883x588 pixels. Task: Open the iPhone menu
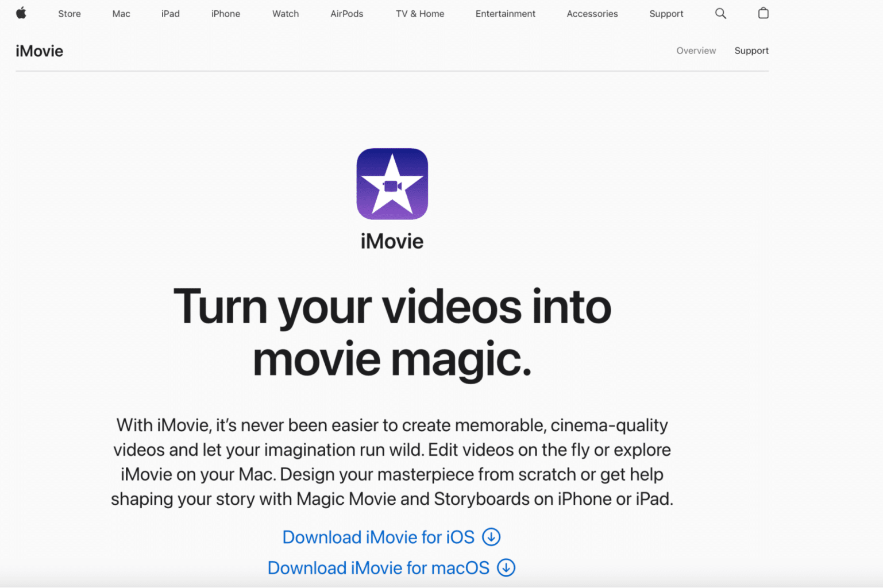[x=226, y=14]
